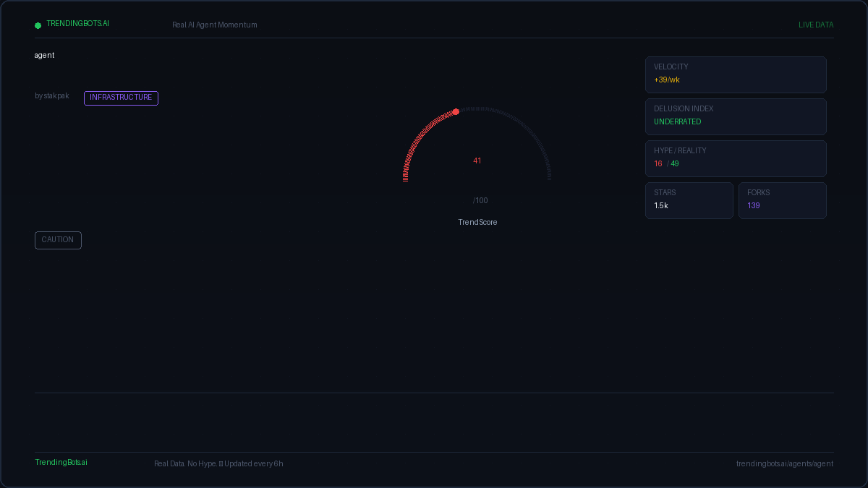Open the HYPE / REALITY card
Image resolution: width=868 pixels, height=488 pixels.
point(736,158)
